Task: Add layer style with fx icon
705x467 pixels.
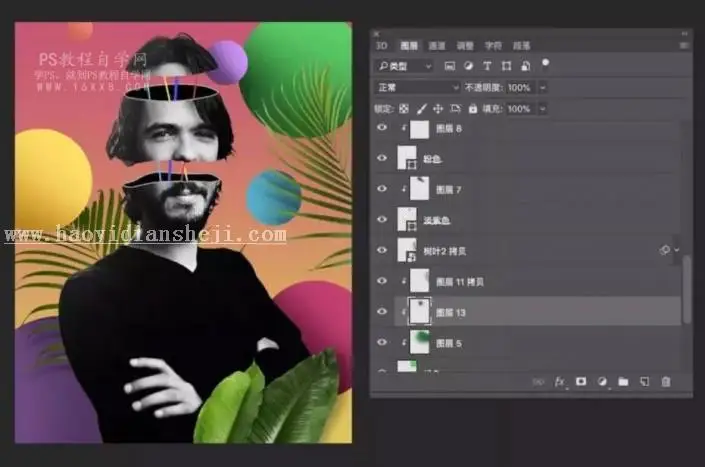Action: point(559,382)
